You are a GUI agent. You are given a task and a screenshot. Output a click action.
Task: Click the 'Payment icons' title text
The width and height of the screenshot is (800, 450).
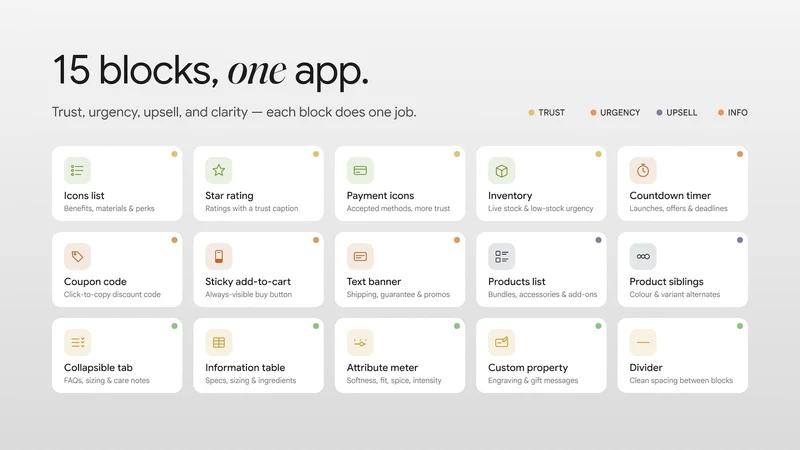point(380,196)
